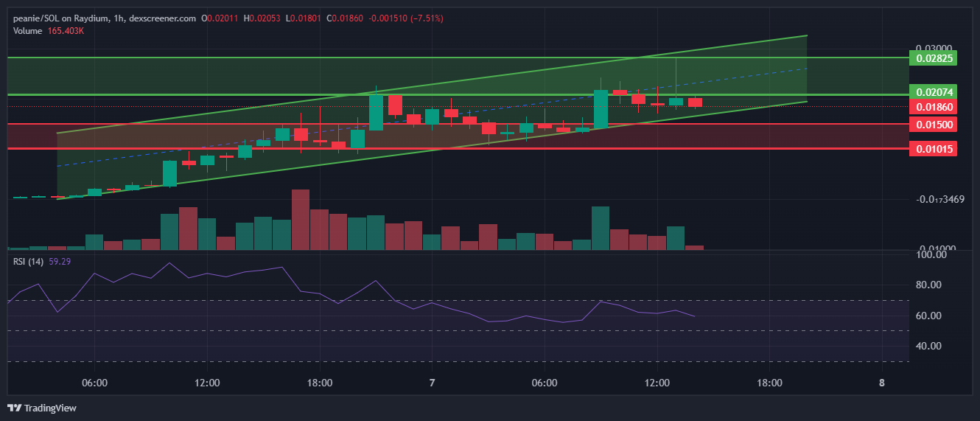The width and height of the screenshot is (980, 421).
Task: Click the TradingView logo icon
Action: [x=14, y=408]
